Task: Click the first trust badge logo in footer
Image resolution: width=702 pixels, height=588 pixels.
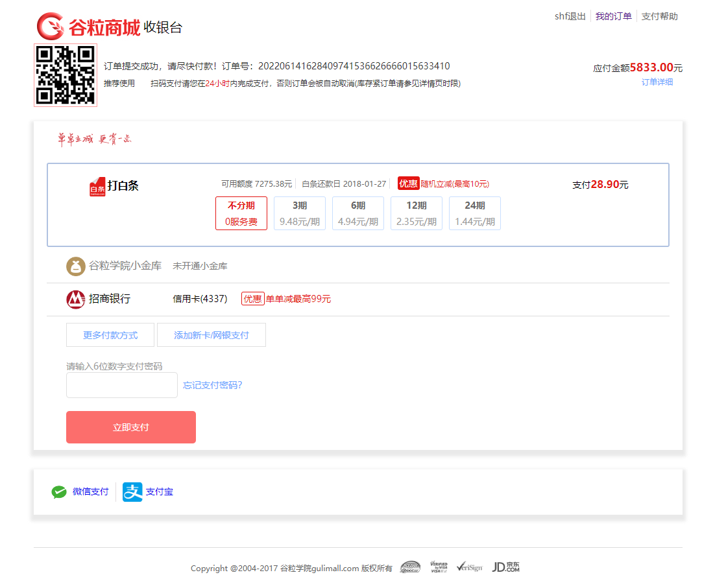Action: (410, 567)
